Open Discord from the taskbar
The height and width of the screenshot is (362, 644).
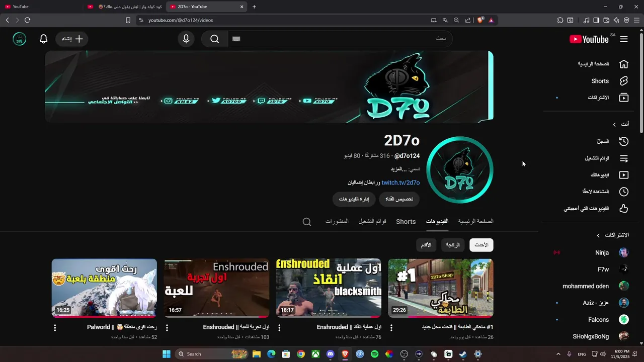click(330, 354)
